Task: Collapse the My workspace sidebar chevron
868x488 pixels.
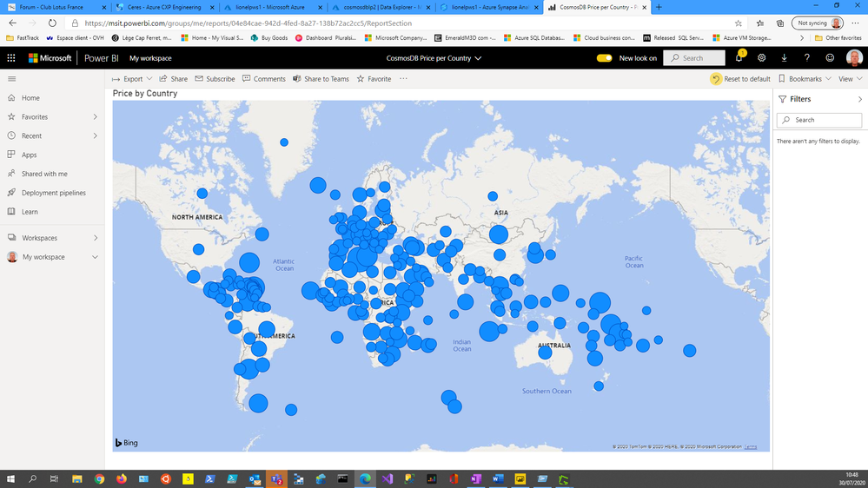Action: click(x=96, y=257)
